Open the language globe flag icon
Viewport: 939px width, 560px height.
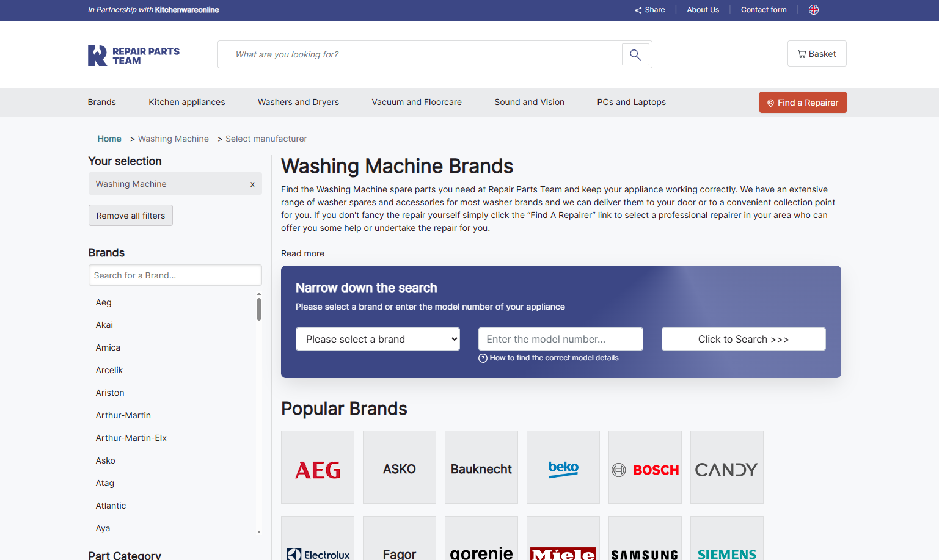tap(814, 10)
